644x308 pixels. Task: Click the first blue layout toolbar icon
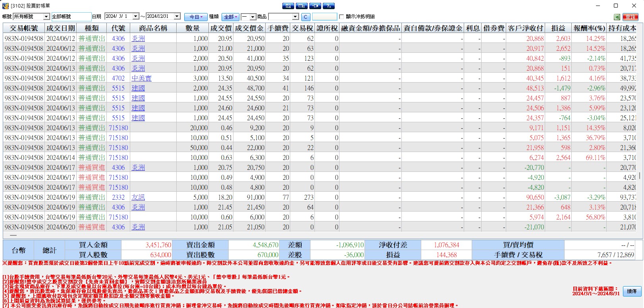pos(288,6)
